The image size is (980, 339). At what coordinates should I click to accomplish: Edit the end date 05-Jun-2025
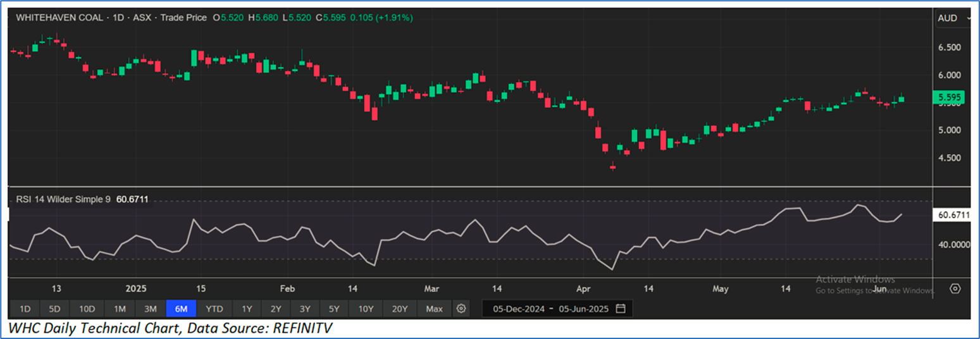585,309
